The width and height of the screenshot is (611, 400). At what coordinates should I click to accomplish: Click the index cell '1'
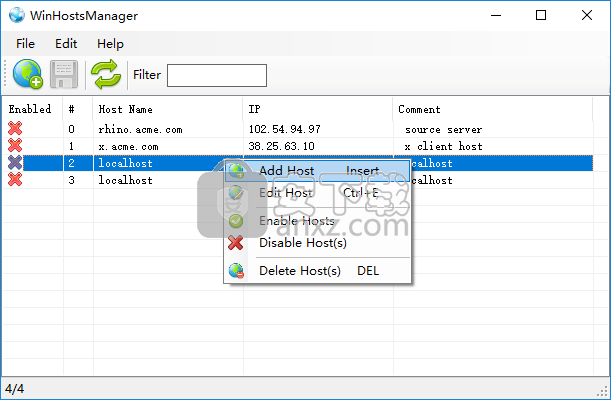[71, 146]
